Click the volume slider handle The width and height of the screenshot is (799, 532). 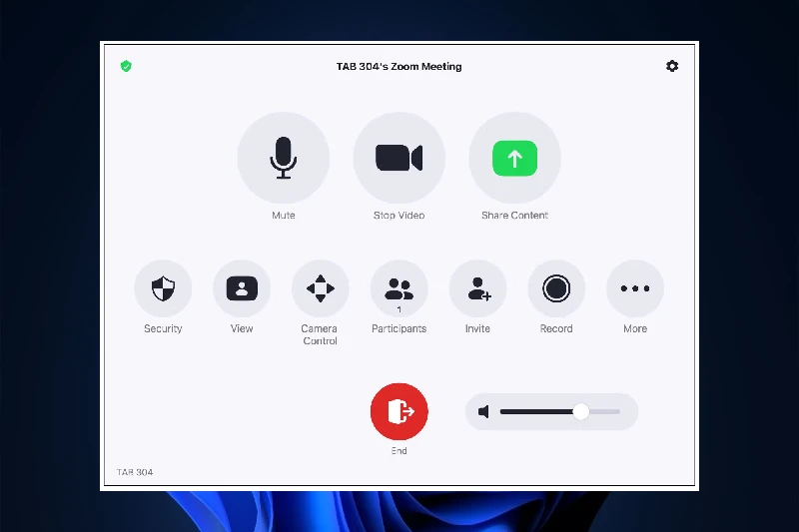coord(580,411)
